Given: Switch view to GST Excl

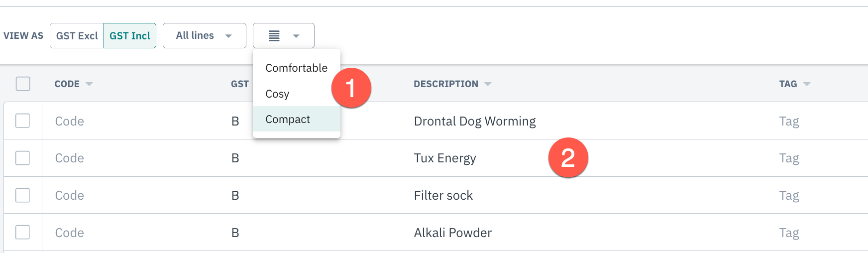Looking at the screenshot, I should click(x=77, y=36).
